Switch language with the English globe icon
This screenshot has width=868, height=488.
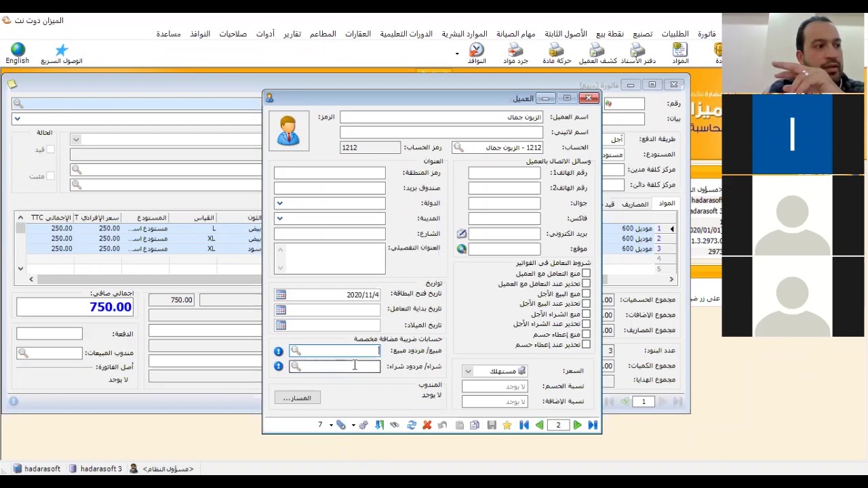coord(18,54)
